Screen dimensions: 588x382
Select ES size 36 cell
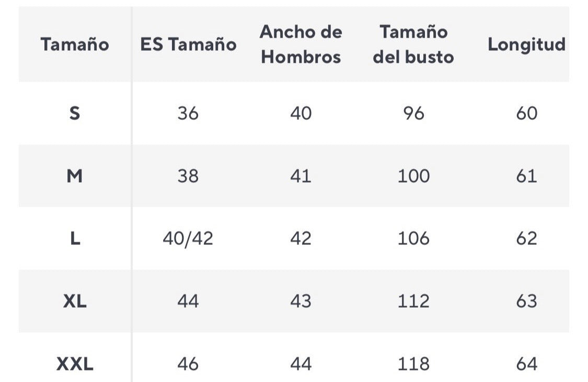[x=188, y=113]
